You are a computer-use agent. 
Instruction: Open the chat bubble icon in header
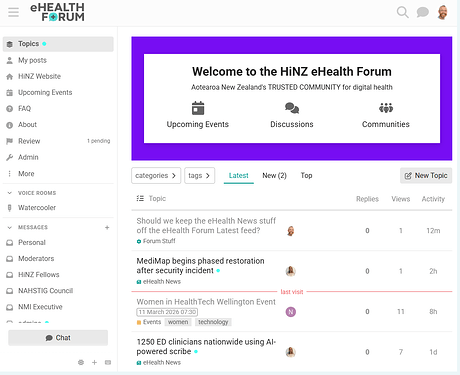coord(422,13)
